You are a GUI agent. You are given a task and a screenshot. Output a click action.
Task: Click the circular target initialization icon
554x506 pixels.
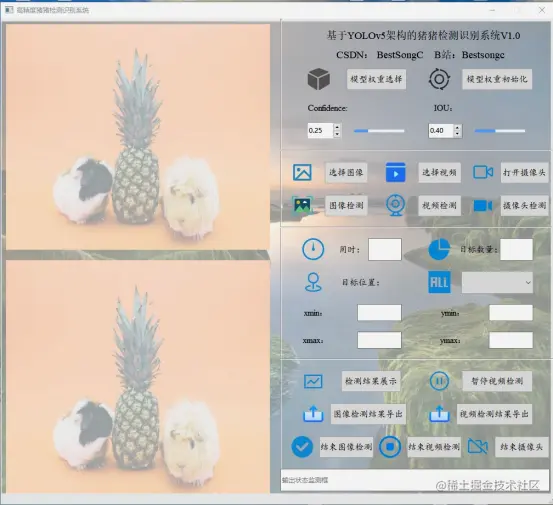[x=439, y=79]
